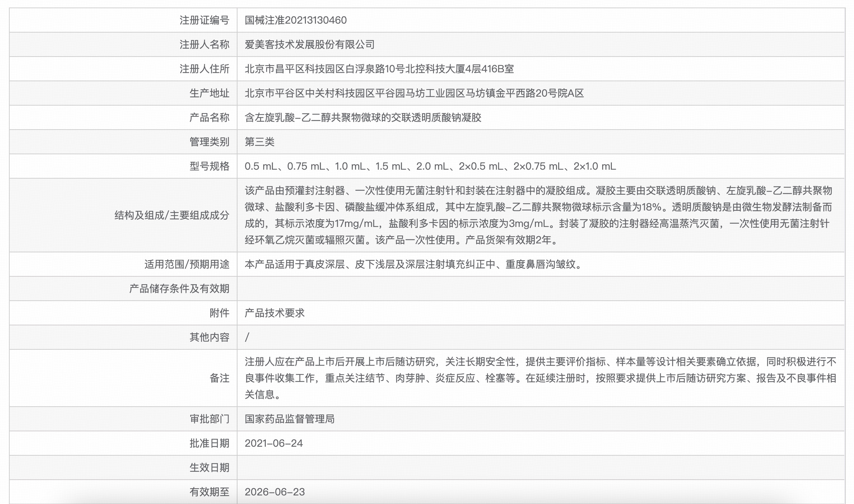Click approval date 2021-06-24
Screen dimensions: 854x504
pos(274,443)
